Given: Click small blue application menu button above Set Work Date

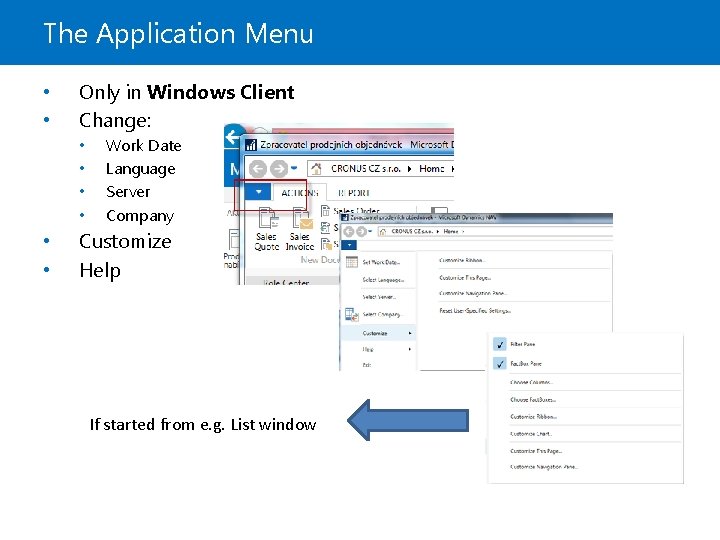Looking at the screenshot, I should [x=349, y=245].
